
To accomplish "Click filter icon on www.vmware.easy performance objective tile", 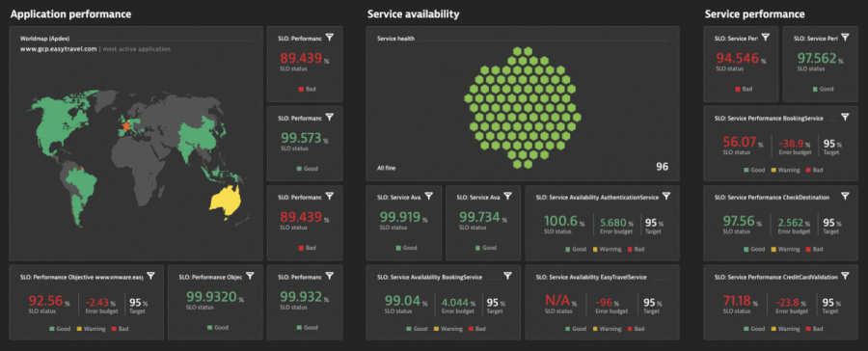I will click(x=151, y=276).
